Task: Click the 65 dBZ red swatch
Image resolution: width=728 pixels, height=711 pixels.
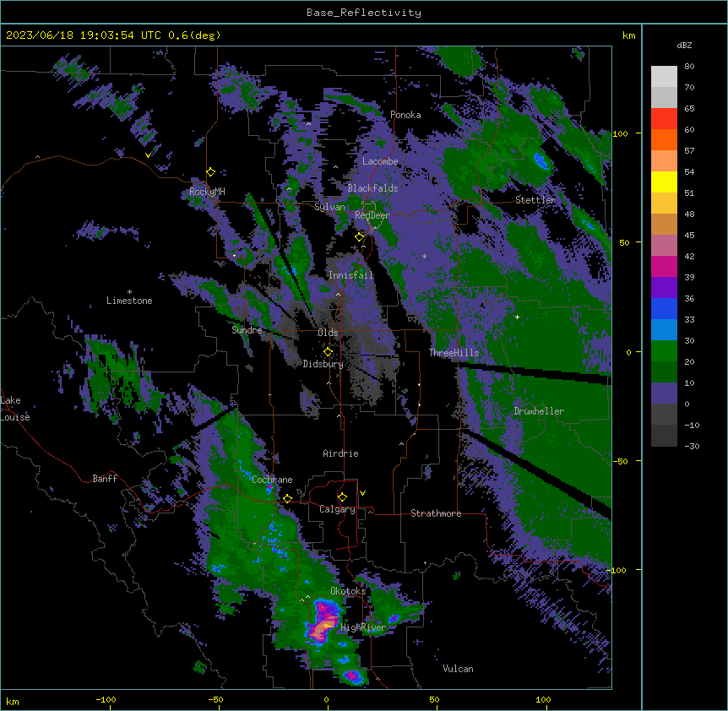Action: (664, 118)
